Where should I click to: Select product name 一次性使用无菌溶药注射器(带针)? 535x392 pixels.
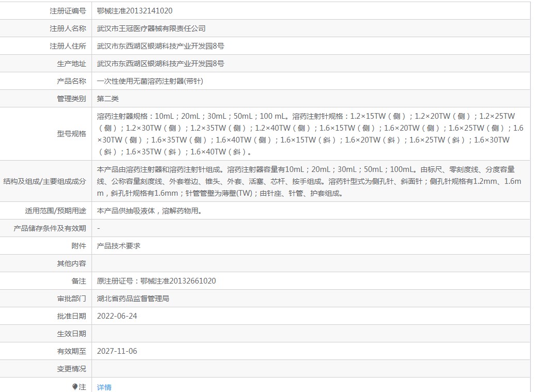point(150,81)
